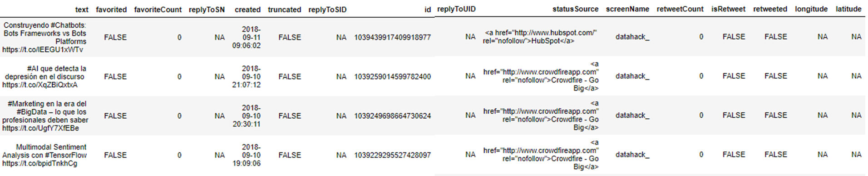Select the 'favoriteCount' column header
This screenshot has height=176, width=868.
158,10
